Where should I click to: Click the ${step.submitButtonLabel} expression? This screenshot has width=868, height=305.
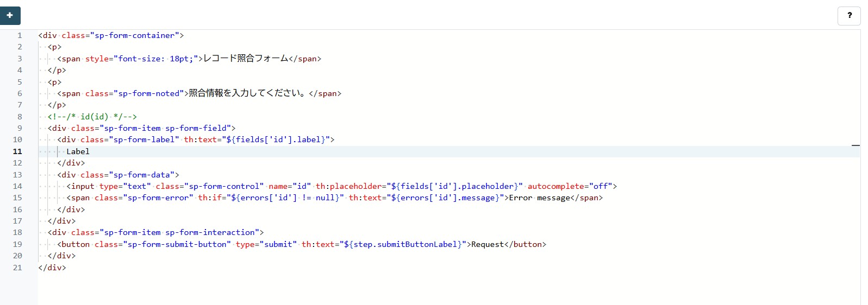[403, 244]
